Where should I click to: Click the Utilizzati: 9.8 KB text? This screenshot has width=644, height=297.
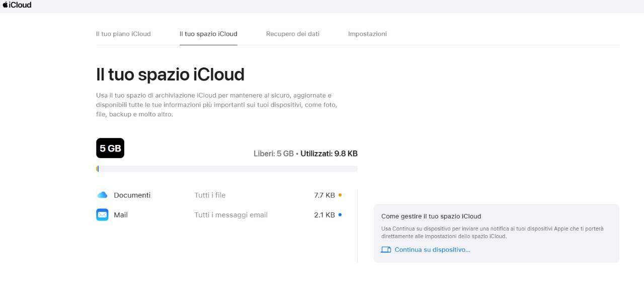329,154
